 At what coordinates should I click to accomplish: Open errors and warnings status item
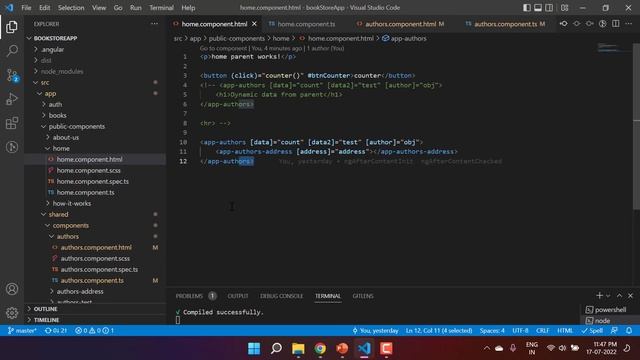(94, 330)
